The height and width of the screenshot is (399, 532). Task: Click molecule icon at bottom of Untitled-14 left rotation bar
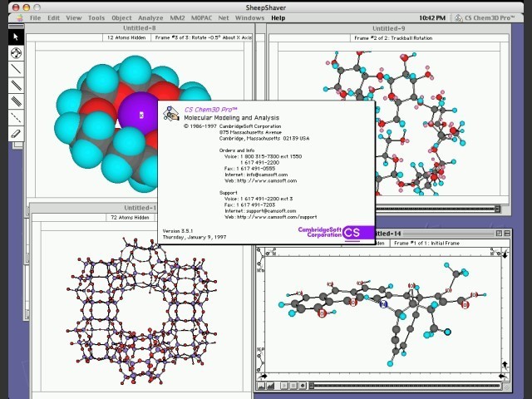tap(260, 360)
